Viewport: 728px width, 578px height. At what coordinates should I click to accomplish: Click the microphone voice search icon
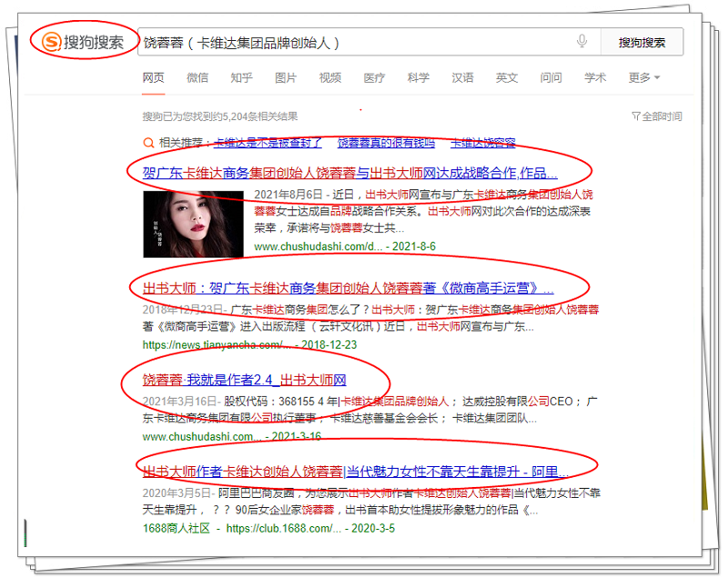(x=582, y=42)
